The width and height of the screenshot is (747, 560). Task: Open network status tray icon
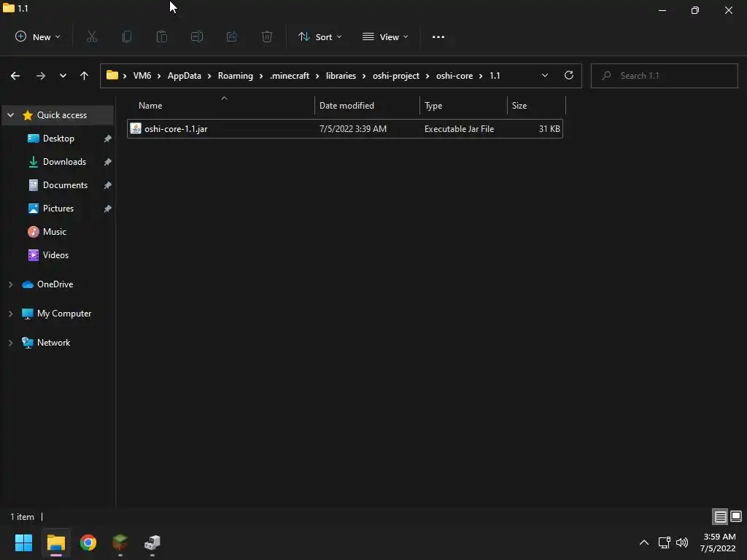tap(664, 542)
